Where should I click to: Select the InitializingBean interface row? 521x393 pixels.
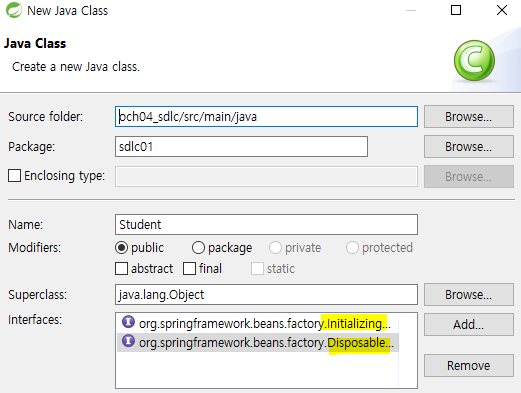click(x=258, y=323)
